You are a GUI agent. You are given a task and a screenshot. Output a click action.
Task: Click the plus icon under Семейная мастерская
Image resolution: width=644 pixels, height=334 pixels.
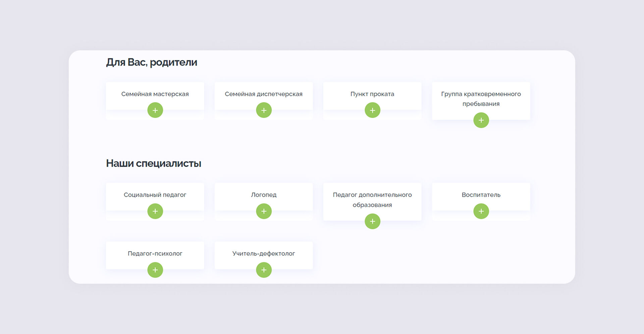coord(155,110)
